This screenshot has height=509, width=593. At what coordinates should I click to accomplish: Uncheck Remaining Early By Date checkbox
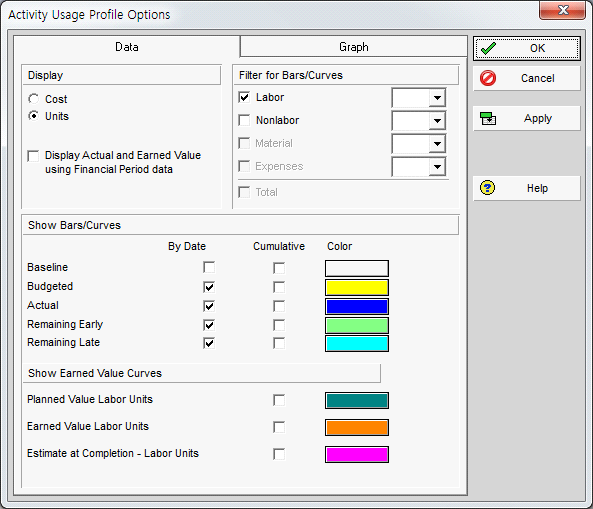tap(209, 325)
